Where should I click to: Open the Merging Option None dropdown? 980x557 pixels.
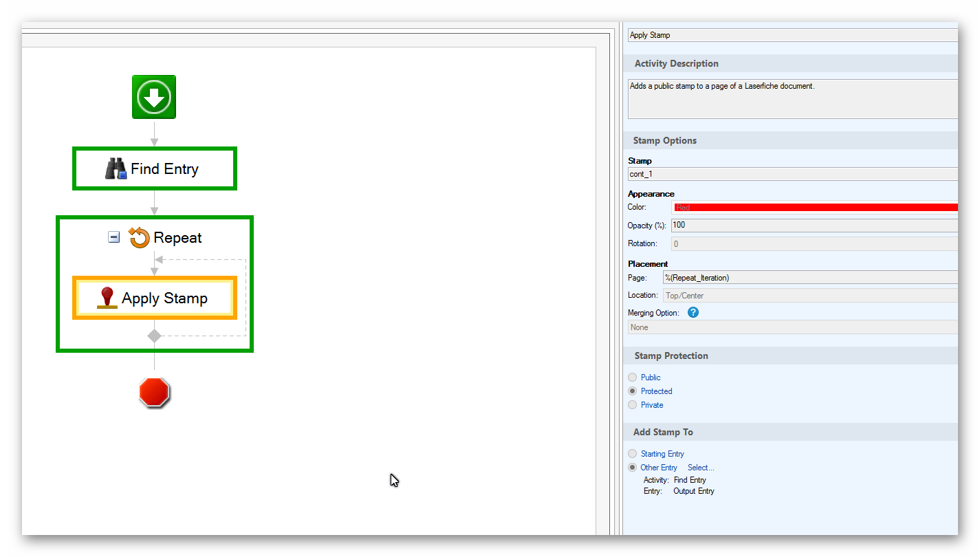[x=793, y=327]
